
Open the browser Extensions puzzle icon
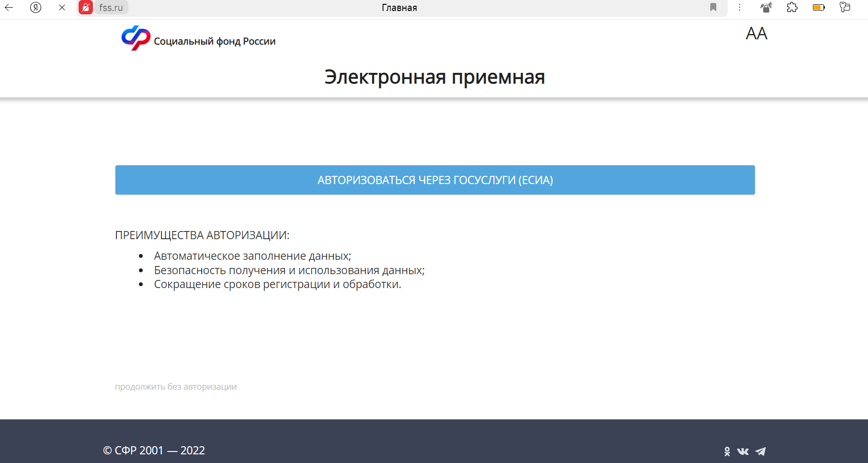[x=792, y=7]
